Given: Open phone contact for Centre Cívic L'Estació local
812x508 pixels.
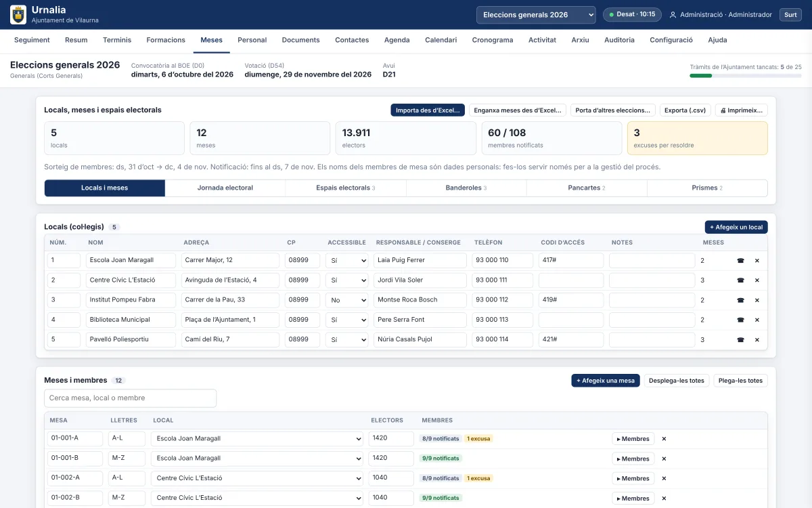Looking at the screenshot, I should pyautogui.click(x=740, y=280).
